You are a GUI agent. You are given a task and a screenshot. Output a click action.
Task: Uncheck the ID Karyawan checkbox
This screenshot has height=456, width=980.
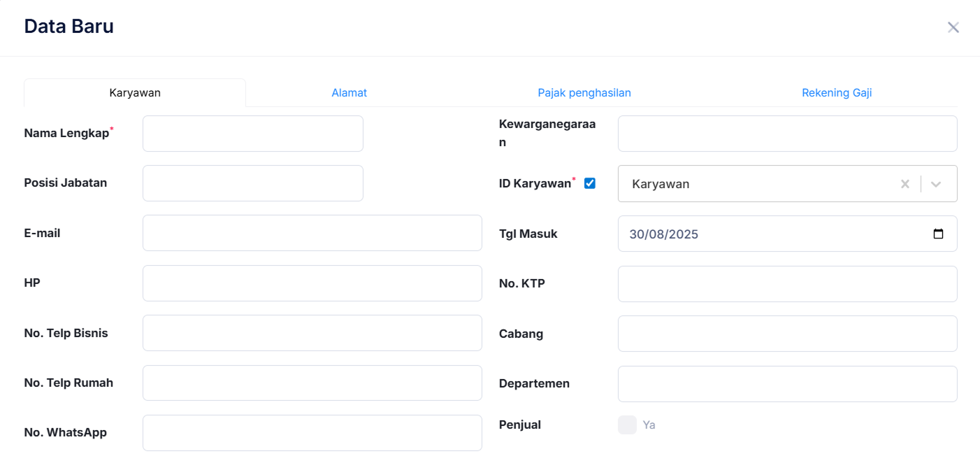click(x=590, y=183)
